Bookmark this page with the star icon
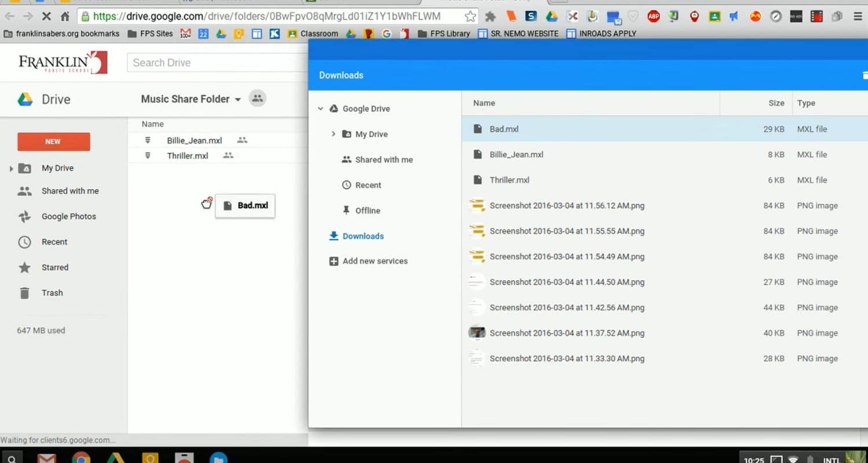The image size is (868, 463). (470, 16)
